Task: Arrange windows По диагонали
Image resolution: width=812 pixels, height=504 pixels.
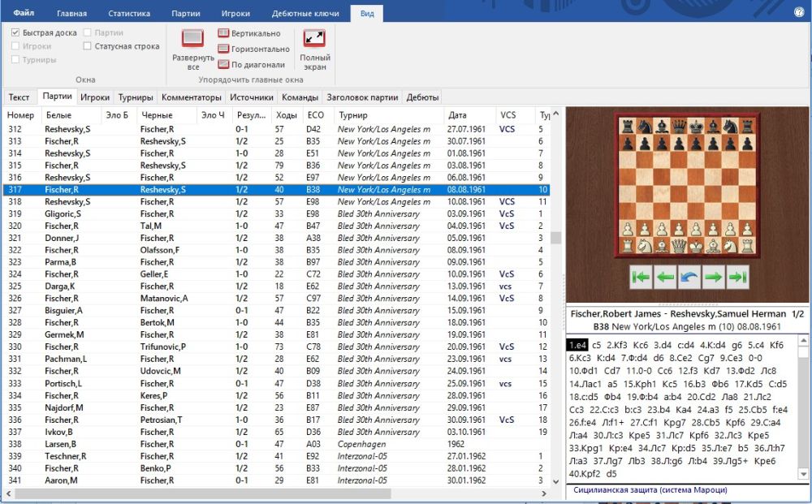Action: click(252, 65)
